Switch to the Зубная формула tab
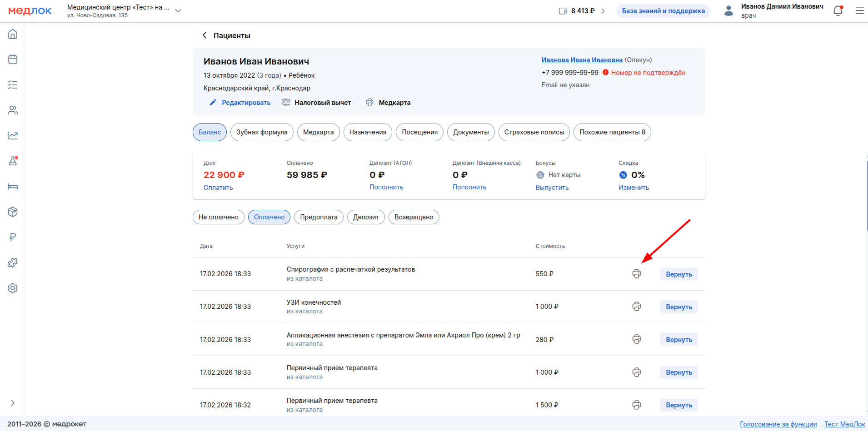Image resolution: width=868 pixels, height=431 pixels. [262, 132]
